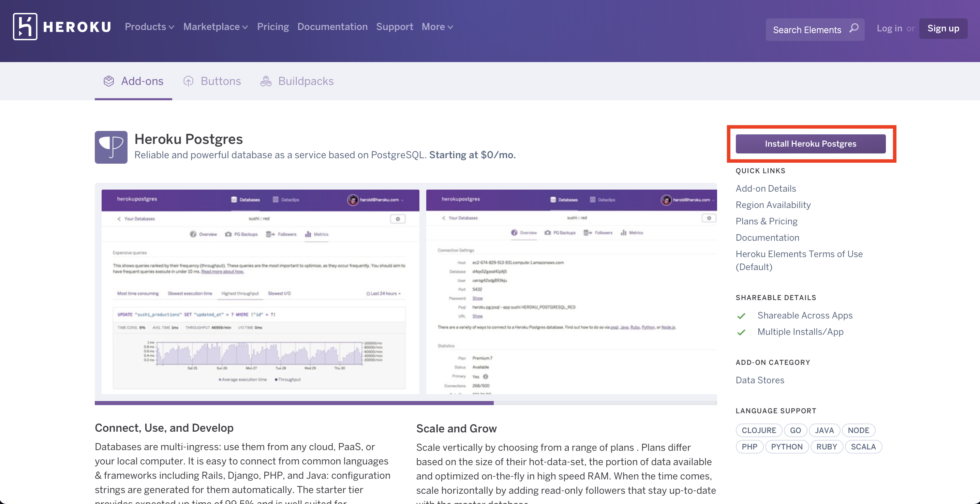Screen dimensions: 980x504
Task: Click the Buildpacks stacked cubes icon
Action: [266, 81]
